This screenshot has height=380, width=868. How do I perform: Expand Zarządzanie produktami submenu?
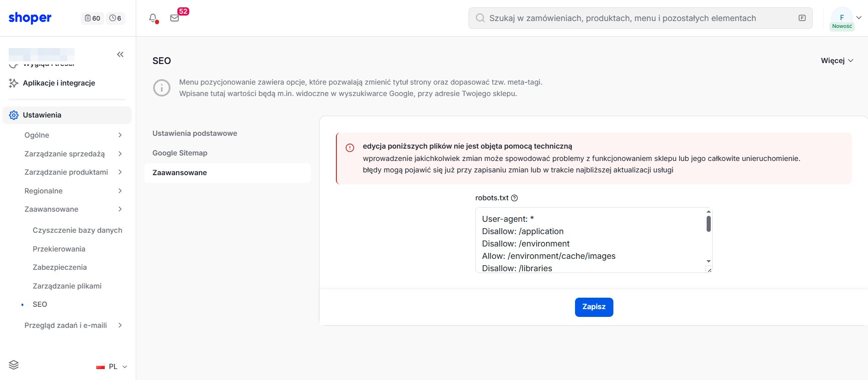tap(120, 172)
